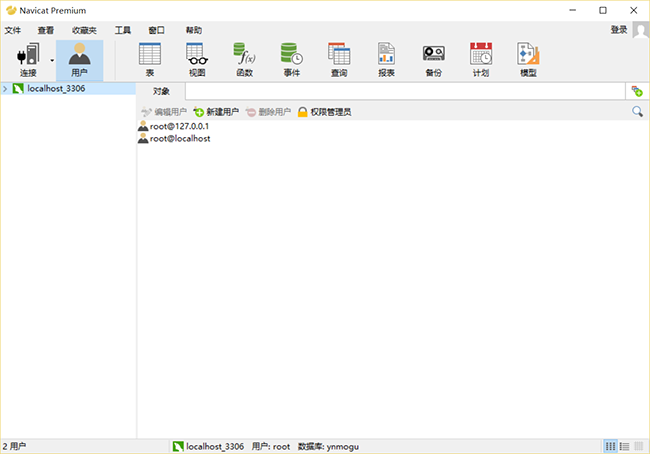The width and height of the screenshot is (650, 454).
Task: Click the empty tab bar field beside 对象
Action: (x=405, y=91)
